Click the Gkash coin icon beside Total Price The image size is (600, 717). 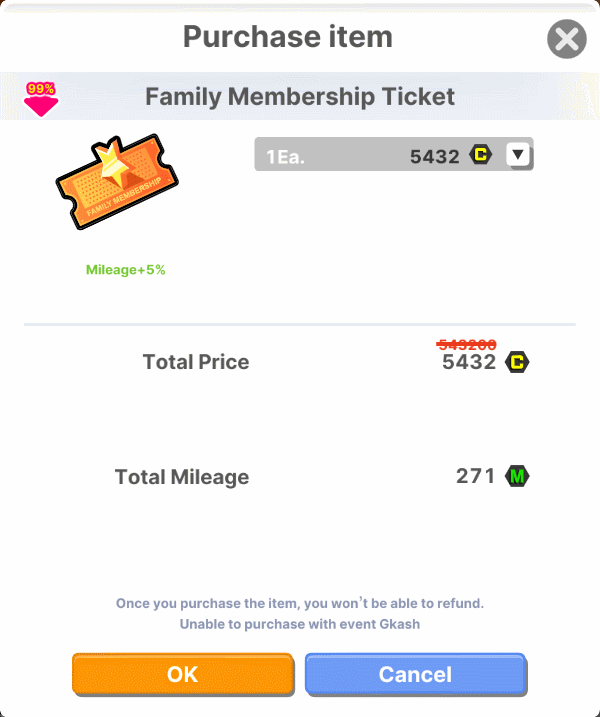[x=517, y=362]
